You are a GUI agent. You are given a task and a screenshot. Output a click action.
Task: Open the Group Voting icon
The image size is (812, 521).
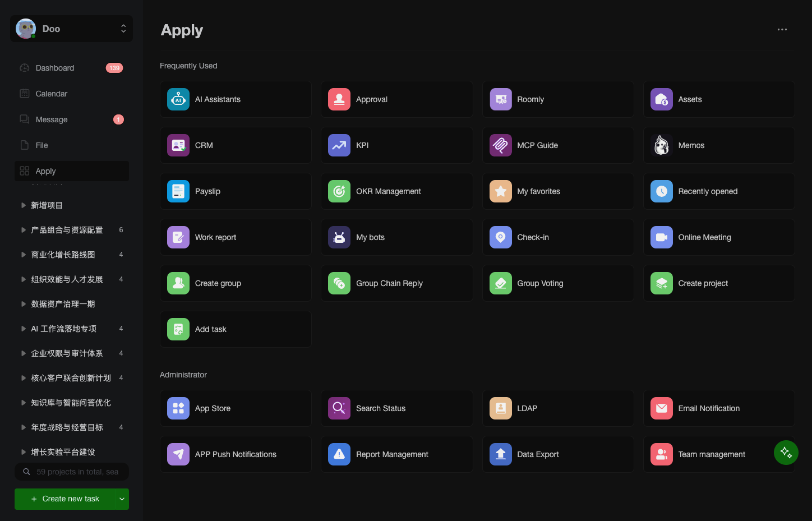tap(501, 283)
